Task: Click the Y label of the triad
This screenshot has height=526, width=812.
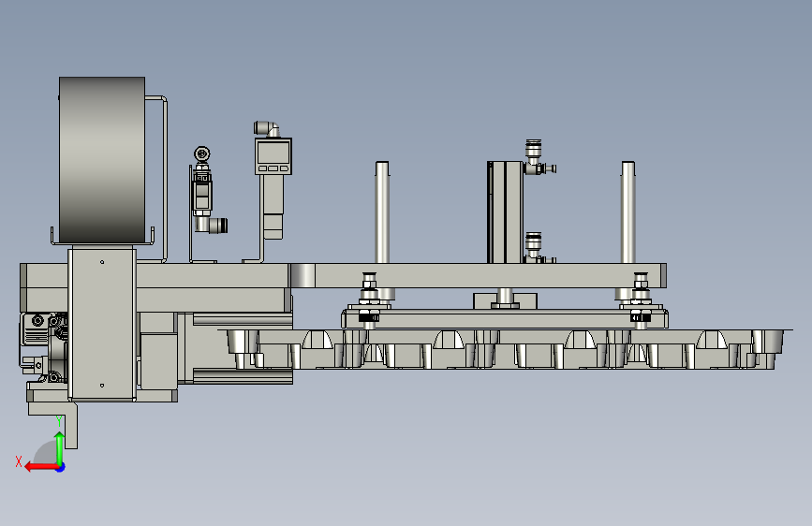Action: tap(59, 421)
